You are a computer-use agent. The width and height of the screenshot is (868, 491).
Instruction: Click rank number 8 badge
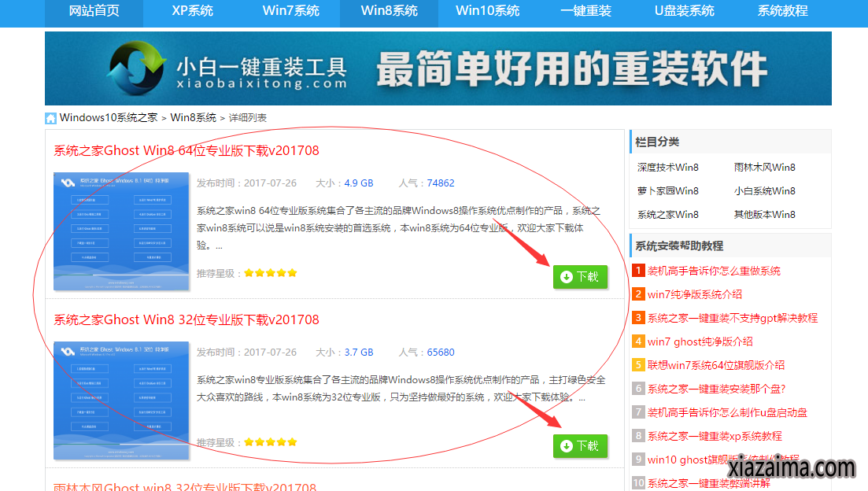point(638,436)
